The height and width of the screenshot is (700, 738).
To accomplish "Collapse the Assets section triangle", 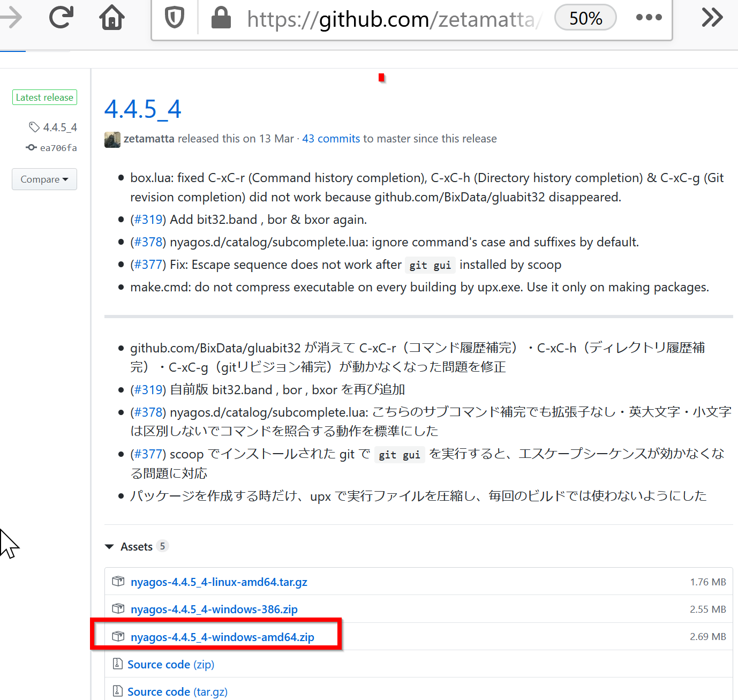I will click(x=109, y=547).
